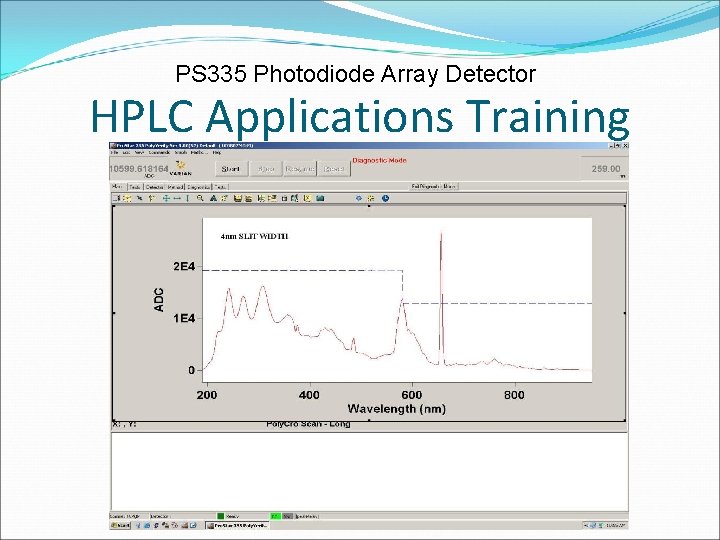Click the third grayed button in the control row
This screenshot has height=540, width=720.
(299, 169)
